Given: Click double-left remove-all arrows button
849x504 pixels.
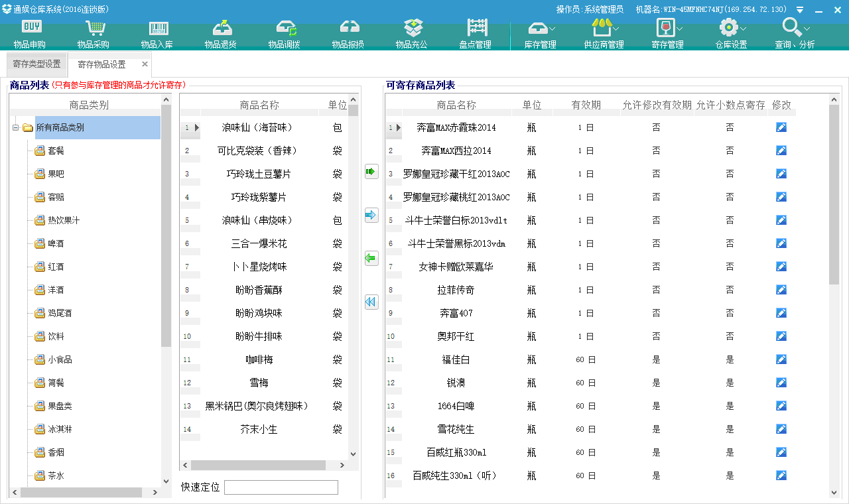Looking at the screenshot, I should 371,302.
